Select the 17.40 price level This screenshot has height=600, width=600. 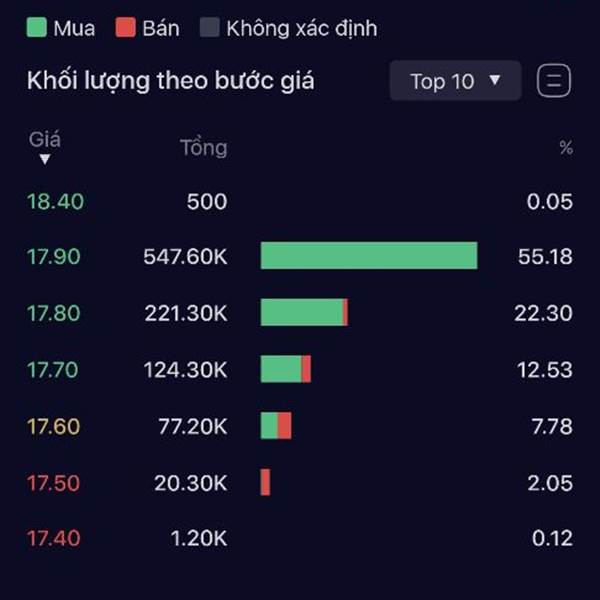(x=55, y=538)
